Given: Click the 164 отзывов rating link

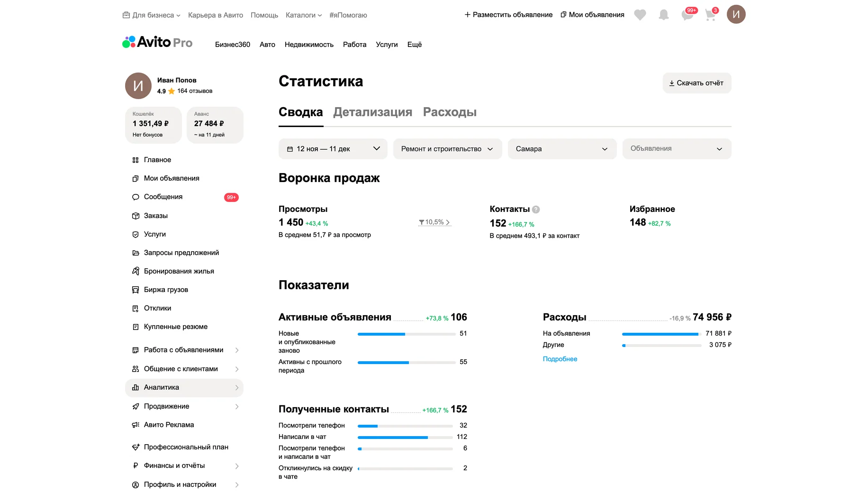Looking at the screenshot, I should point(195,91).
